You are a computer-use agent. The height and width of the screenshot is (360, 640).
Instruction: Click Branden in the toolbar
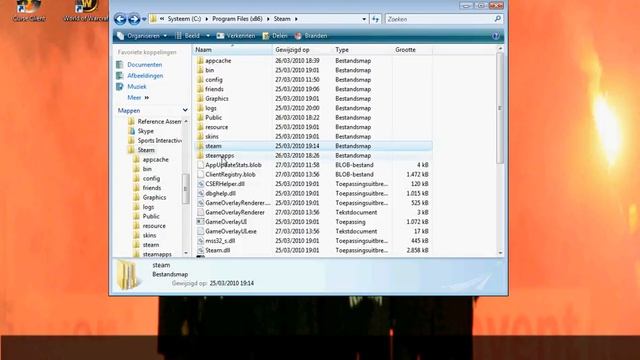pyautogui.click(x=311, y=36)
